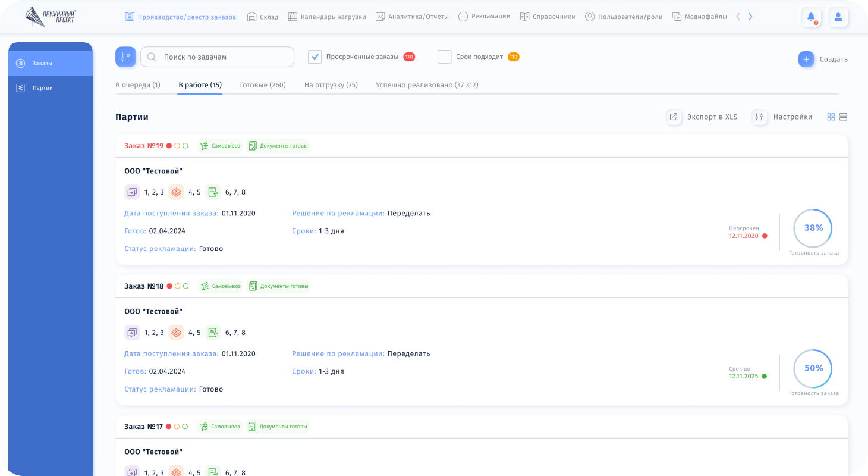868x476 pixels.
Task: Switch to grid view layout icon
Action: click(x=831, y=117)
